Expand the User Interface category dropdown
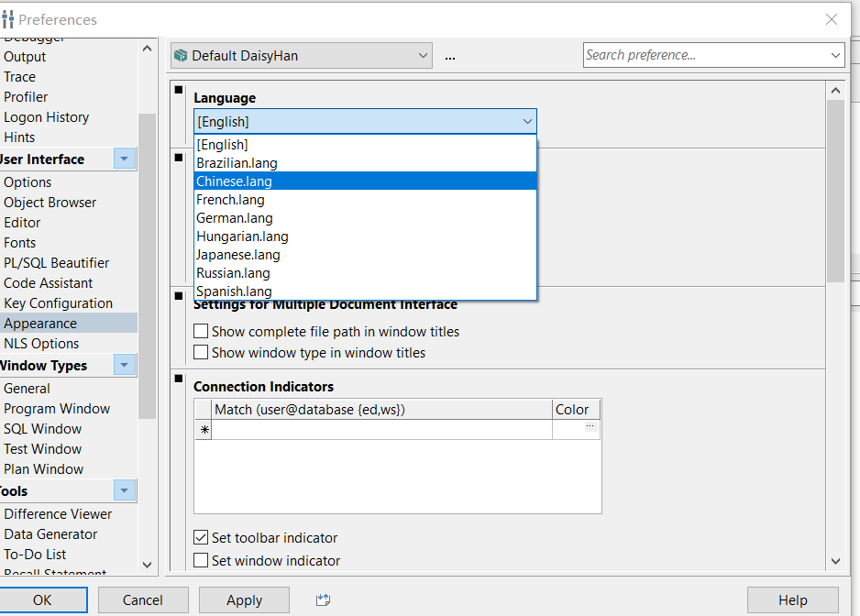The height and width of the screenshot is (616, 860). 124,158
